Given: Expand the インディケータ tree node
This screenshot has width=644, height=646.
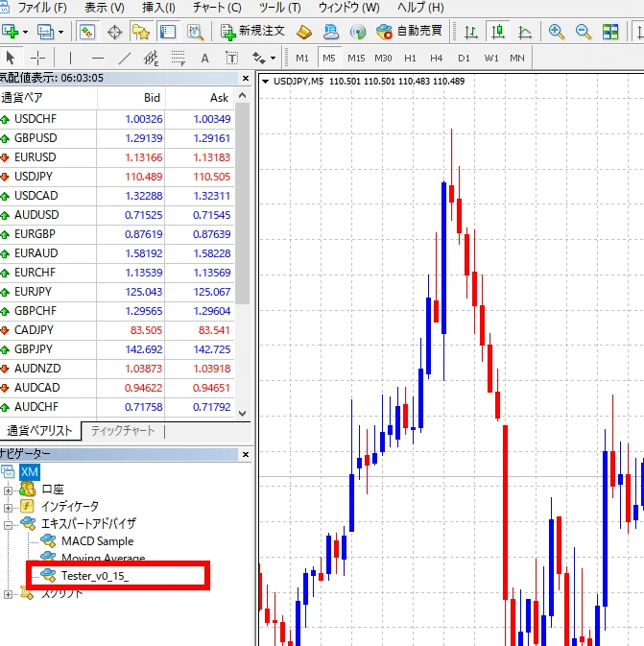Looking at the screenshot, I should click(9, 506).
